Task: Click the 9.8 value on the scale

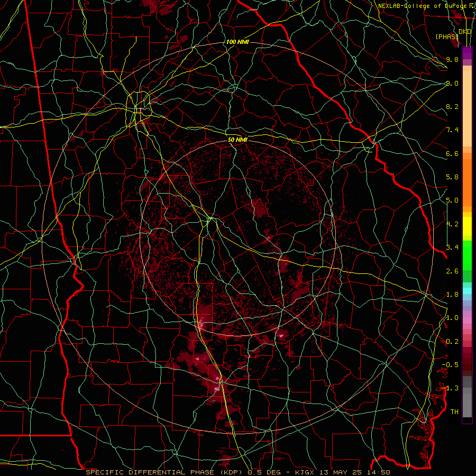Action: tap(452, 59)
